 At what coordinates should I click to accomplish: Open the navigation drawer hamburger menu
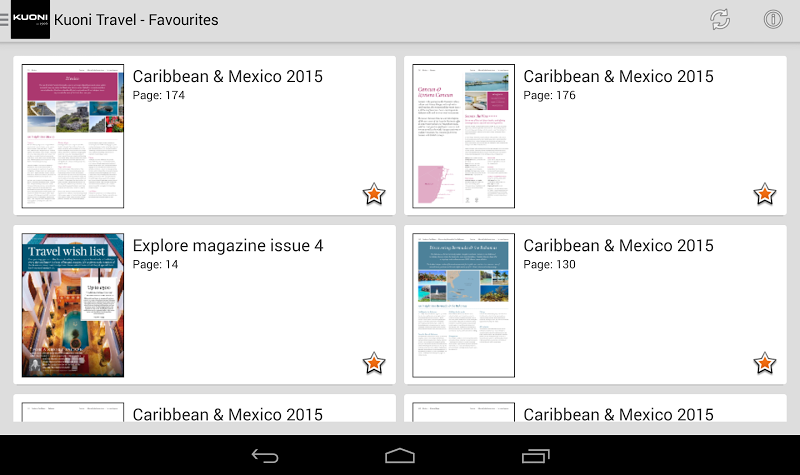[4, 20]
